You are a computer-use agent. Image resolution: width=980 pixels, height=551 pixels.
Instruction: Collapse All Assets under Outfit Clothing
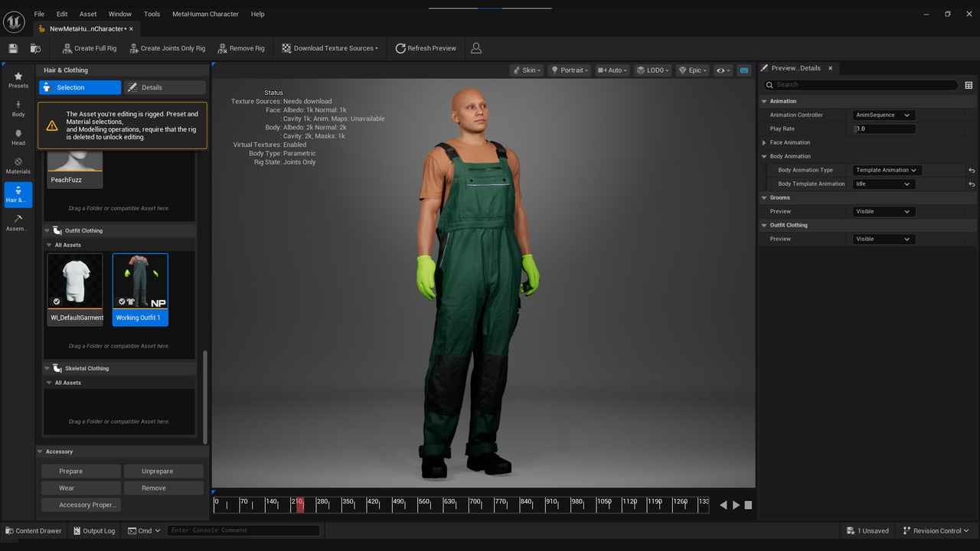(49, 245)
